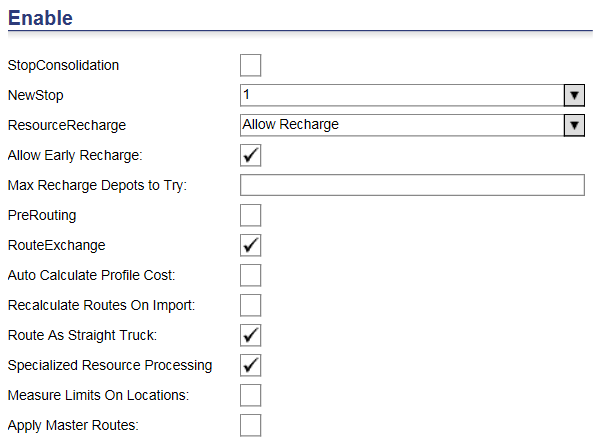Check the Apply Master Routes box
This screenshot has height=444, width=599.
(x=251, y=425)
